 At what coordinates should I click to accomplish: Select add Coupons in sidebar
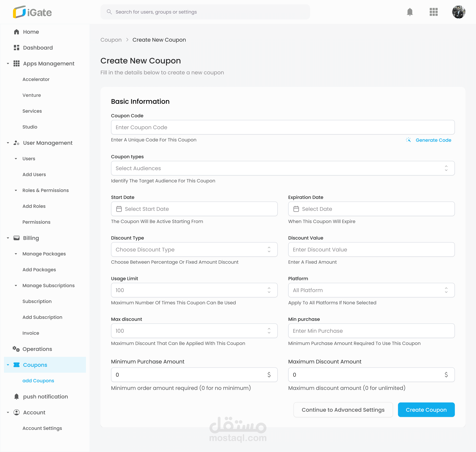pyautogui.click(x=38, y=381)
